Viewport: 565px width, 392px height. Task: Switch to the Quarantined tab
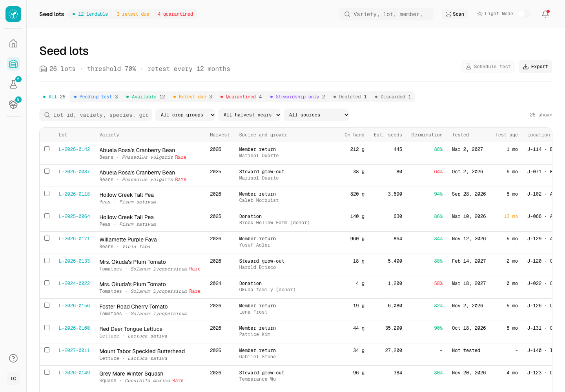coord(241,97)
